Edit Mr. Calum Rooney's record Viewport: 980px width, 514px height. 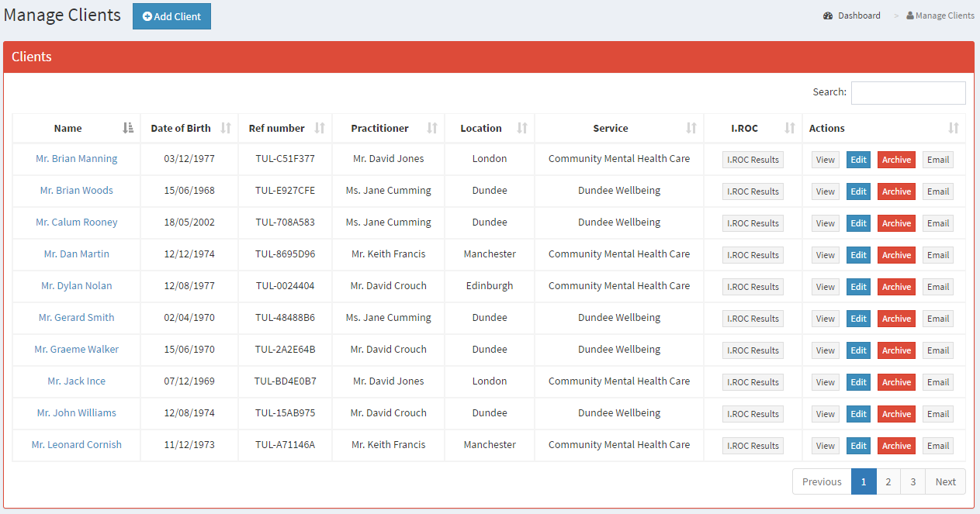point(858,223)
